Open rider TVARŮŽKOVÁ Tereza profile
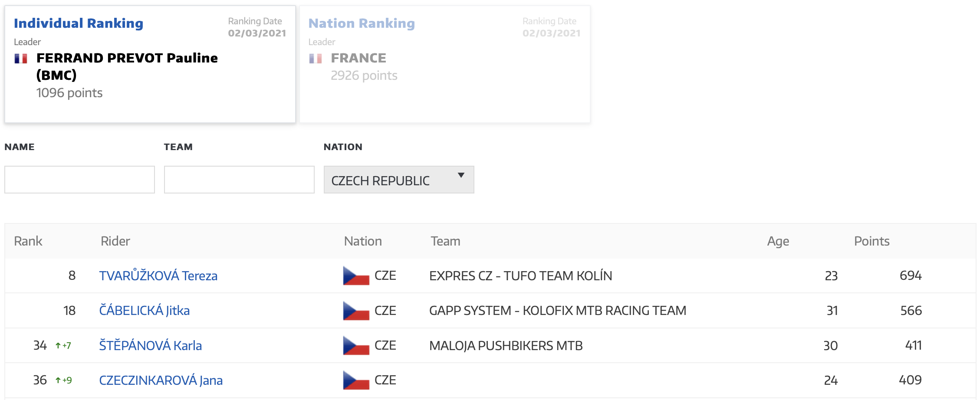 coord(158,275)
